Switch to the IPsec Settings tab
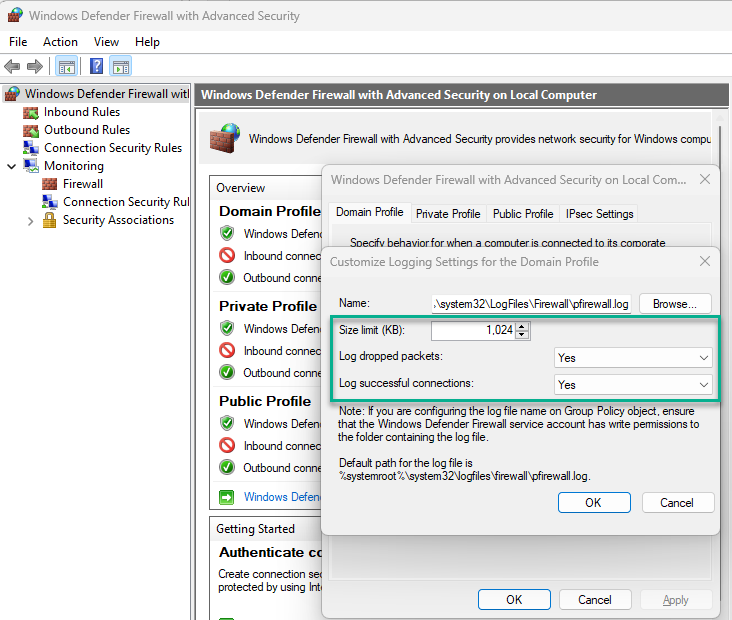Screen dimensions: 732x620 point(599,214)
